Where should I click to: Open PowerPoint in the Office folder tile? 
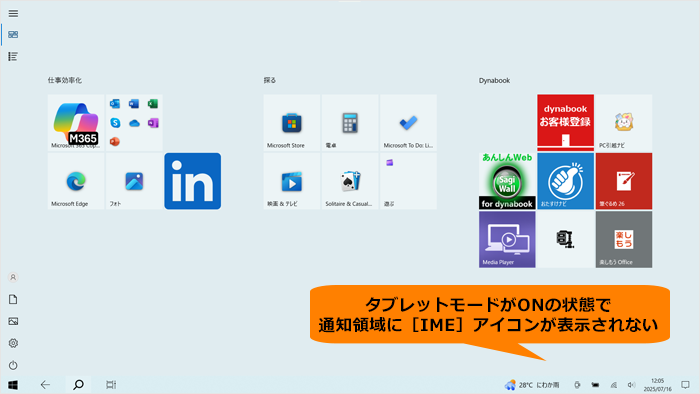tap(115, 141)
